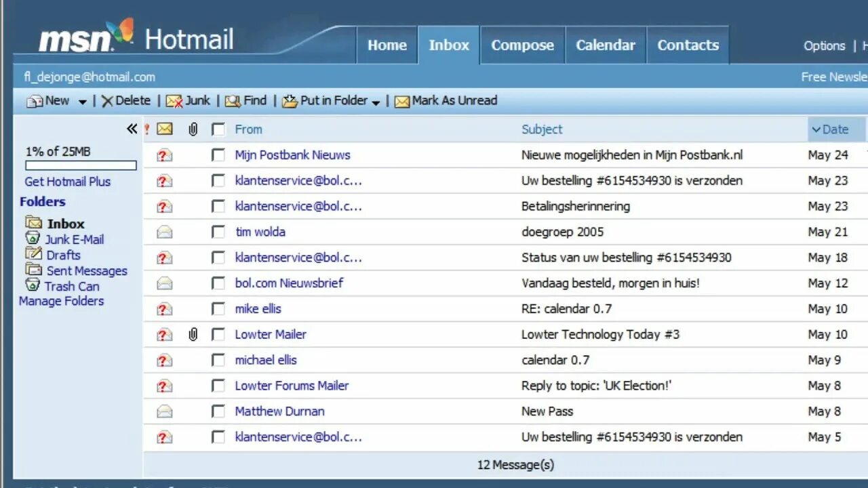Open the Home tab
The height and width of the screenshot is (488, 868).
[x=387, y=45]
